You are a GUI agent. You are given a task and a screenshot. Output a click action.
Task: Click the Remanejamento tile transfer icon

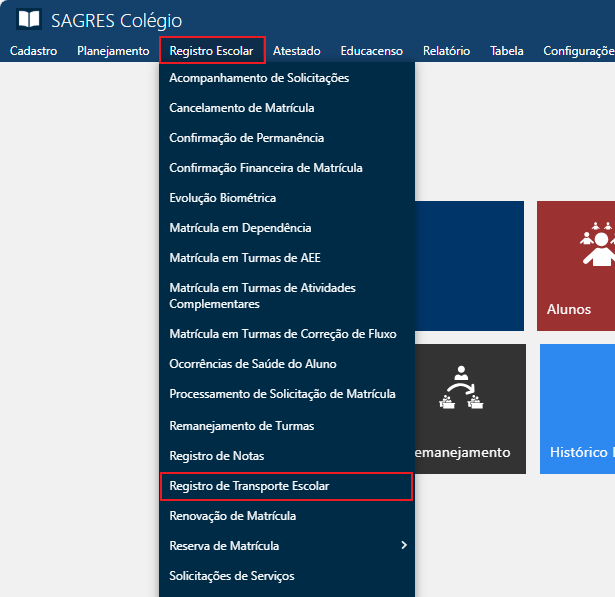click(462, 389)
